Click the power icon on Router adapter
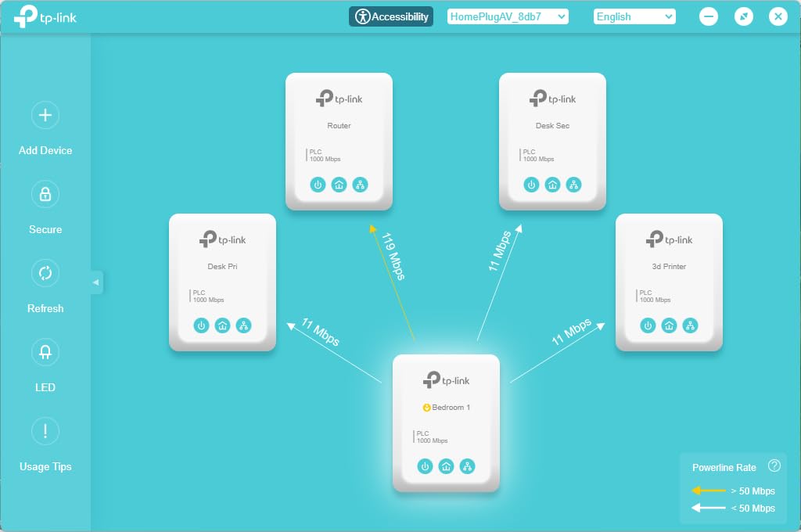 point(318,185)
